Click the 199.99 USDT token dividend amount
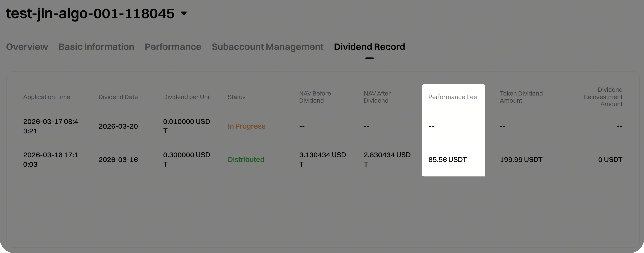Image resolution: width=644 pixels, height=253 pixels. pos(521,160)
